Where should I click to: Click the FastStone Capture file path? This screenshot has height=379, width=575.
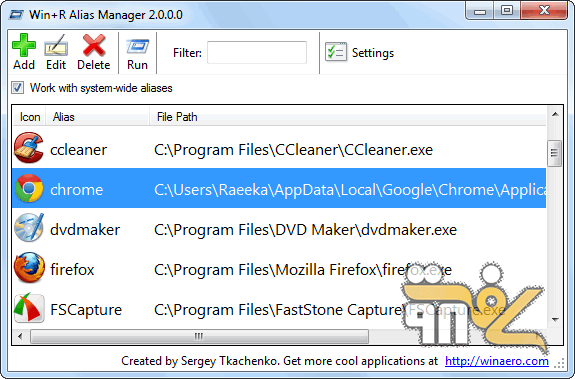pos(329,310)
